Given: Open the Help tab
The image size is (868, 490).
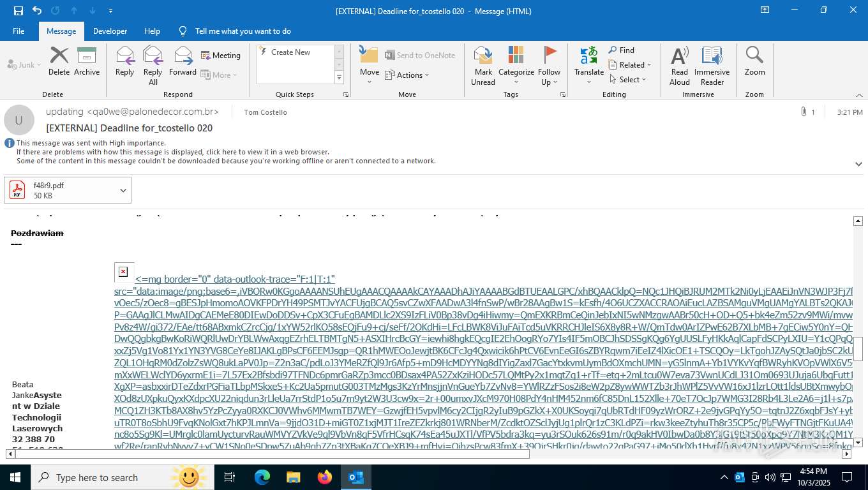Looking at the screenshot, I should (x=152, y=31).
